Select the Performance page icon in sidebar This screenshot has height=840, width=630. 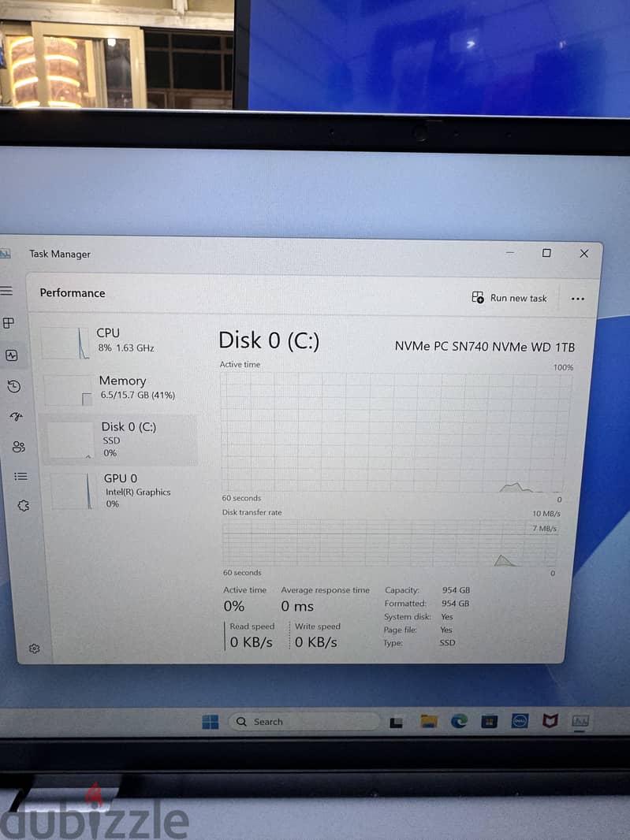tap(11, 355)
